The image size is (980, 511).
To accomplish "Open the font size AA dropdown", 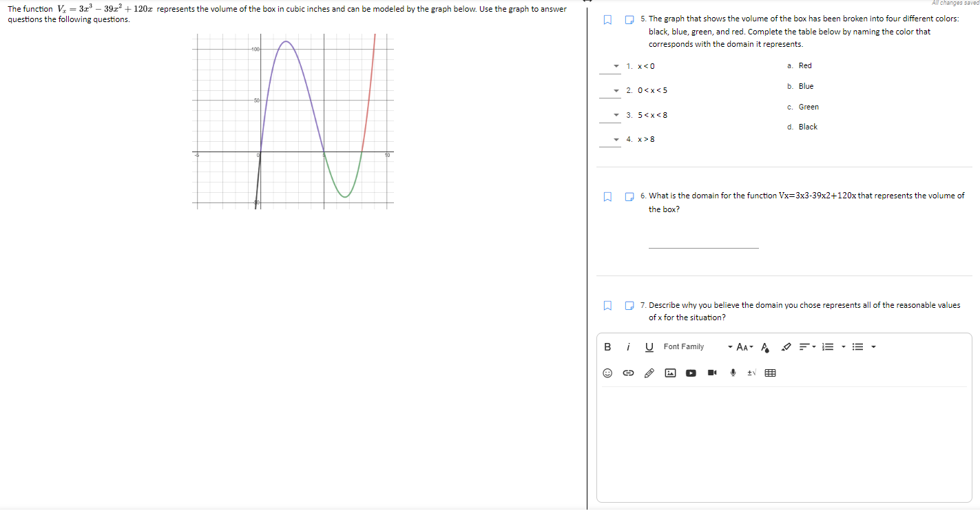I will [x=742, y=346].
